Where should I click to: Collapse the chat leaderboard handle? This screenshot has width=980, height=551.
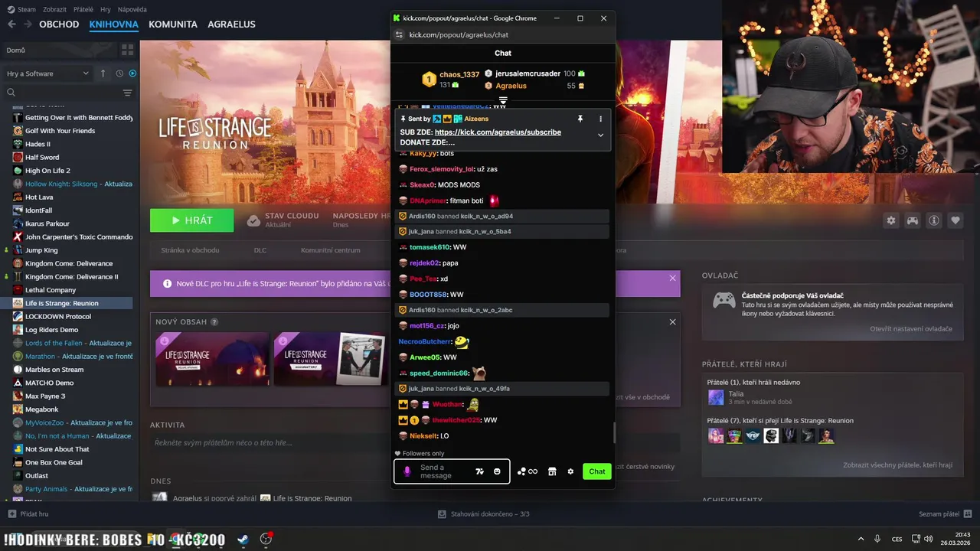click(x=503, y=100)
